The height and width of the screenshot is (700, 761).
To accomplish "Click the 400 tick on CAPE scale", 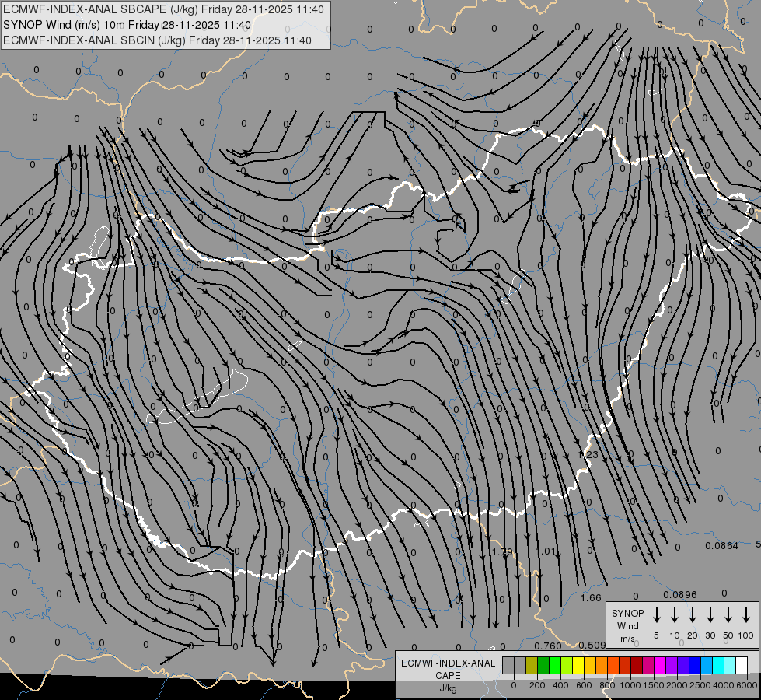I will coord(560,685).
